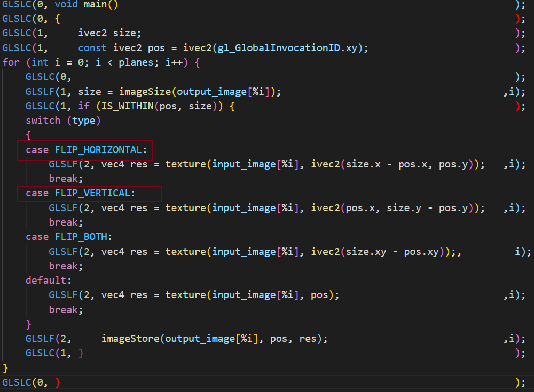Click the "ivec2 size;" declaration
The height and width of the screenshot is (392, 534).
click(x=109, y=34)
